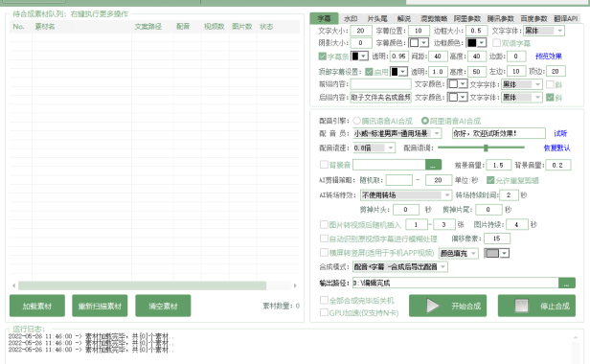Open the 颜色填充 dropdown
The image size is (590, 364).
tap(458, 253)
